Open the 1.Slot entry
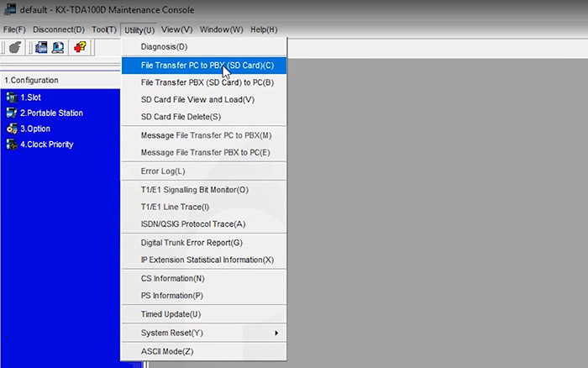Viewport: 588px width, 368px height. (30, 97)
